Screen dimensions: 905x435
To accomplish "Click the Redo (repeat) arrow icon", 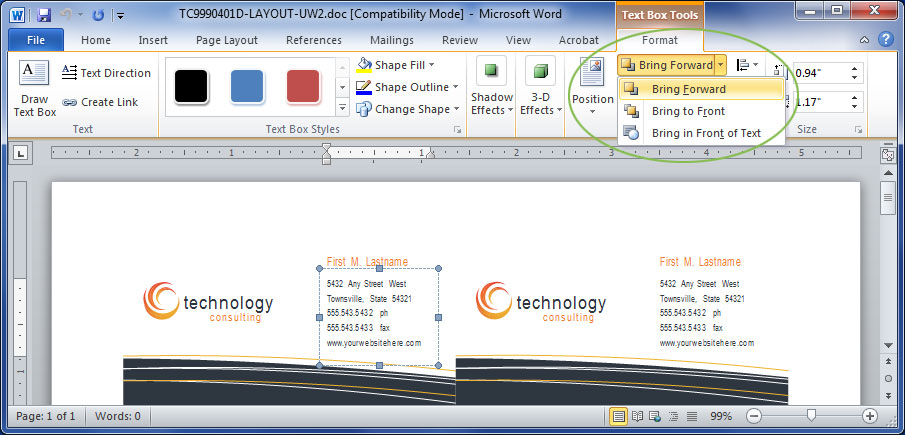I will [99, 15].
